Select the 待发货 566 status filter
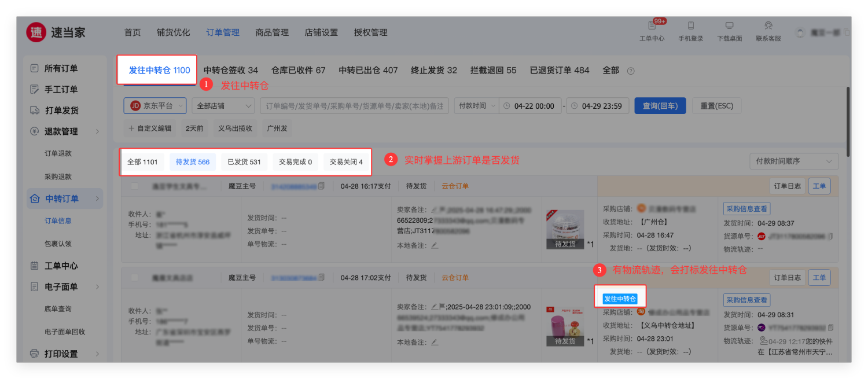The image size is (868, 379). tap(192, 162)
